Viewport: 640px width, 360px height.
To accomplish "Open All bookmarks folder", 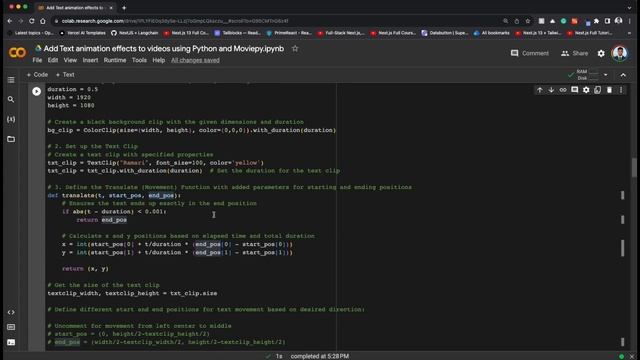I will click(491, 33).
